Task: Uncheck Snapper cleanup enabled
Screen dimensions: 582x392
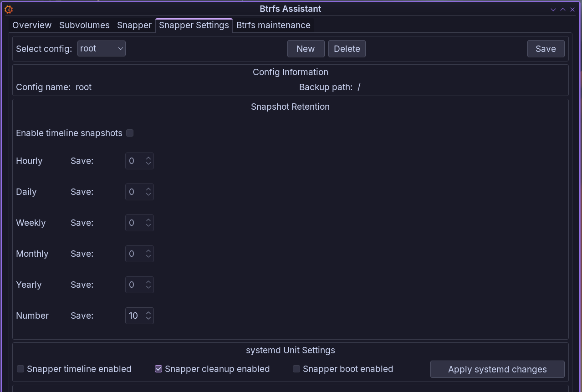Action: [158, 369]
